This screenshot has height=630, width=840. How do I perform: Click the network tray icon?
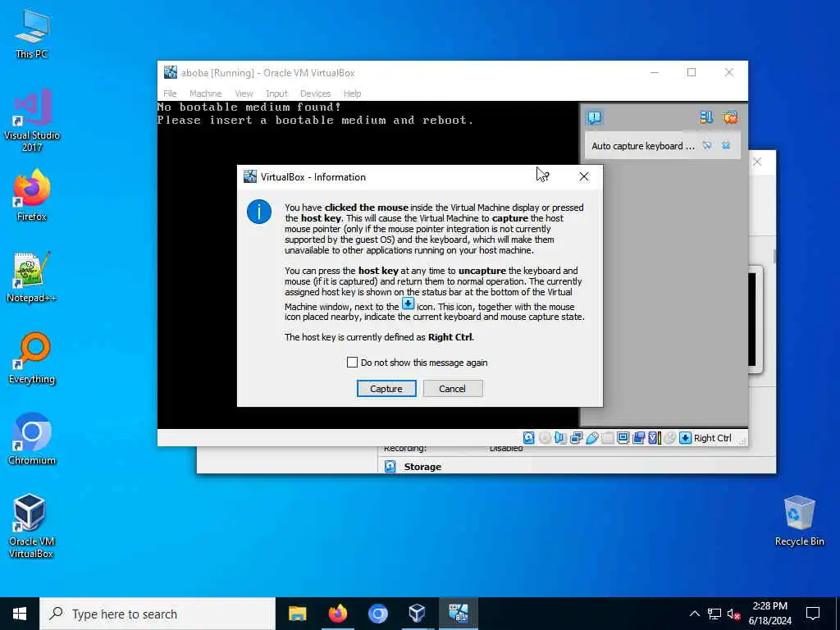(714, 614)
